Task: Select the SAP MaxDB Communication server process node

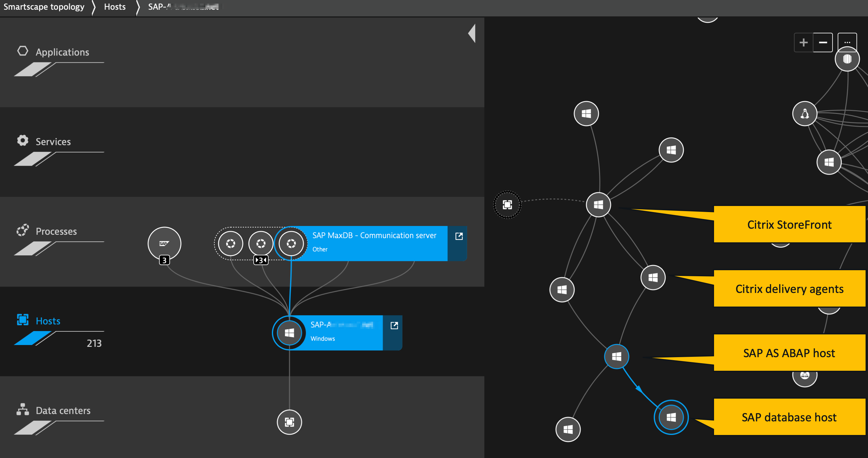Action: click(291, 244)
